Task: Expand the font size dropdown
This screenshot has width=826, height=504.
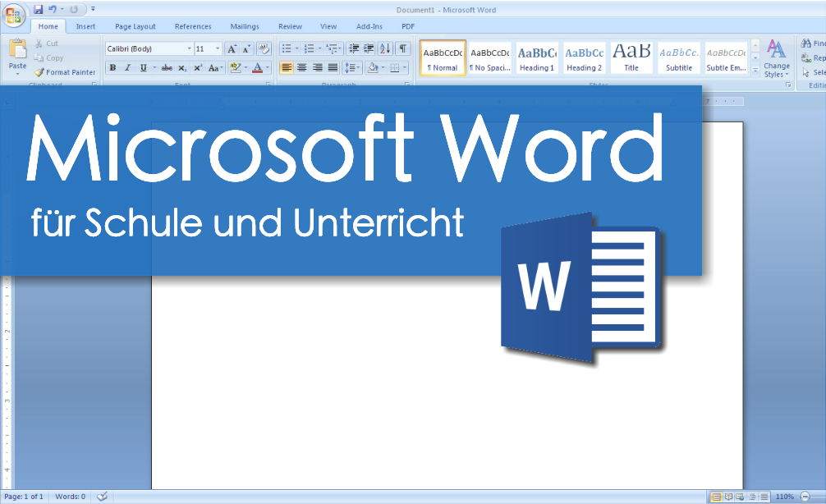Action: point(218,48)
